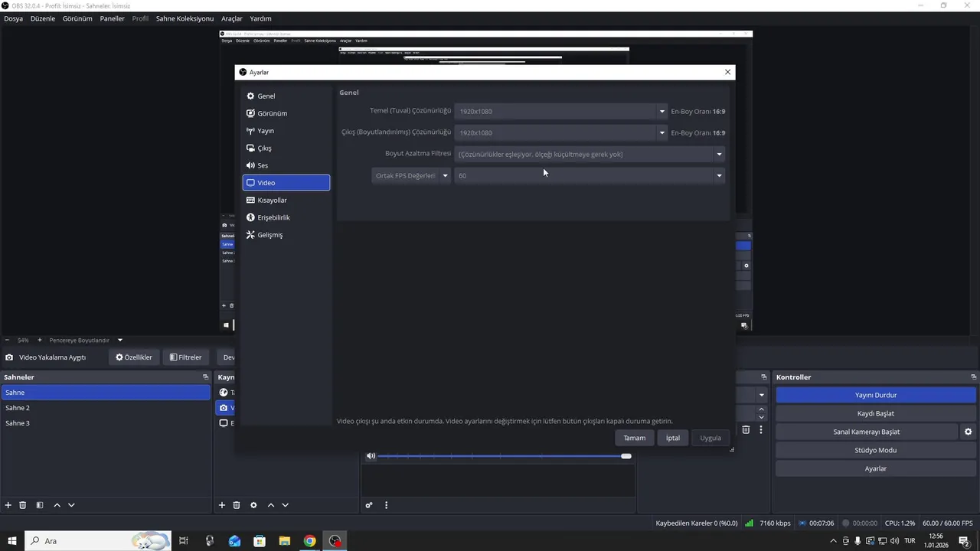This screenshot has height=551, width=980.
Task: Move scene up in Sahneler panel
Action: [x=57, y=505]
